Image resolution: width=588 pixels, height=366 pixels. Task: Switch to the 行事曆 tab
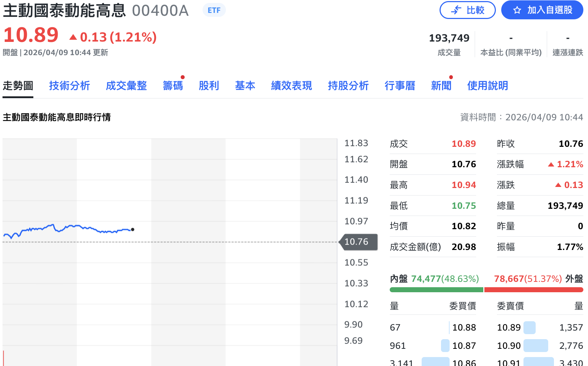pos(400,86)
